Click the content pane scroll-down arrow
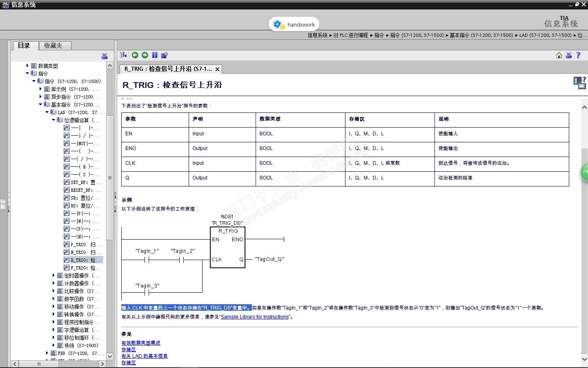 (584, 359)
